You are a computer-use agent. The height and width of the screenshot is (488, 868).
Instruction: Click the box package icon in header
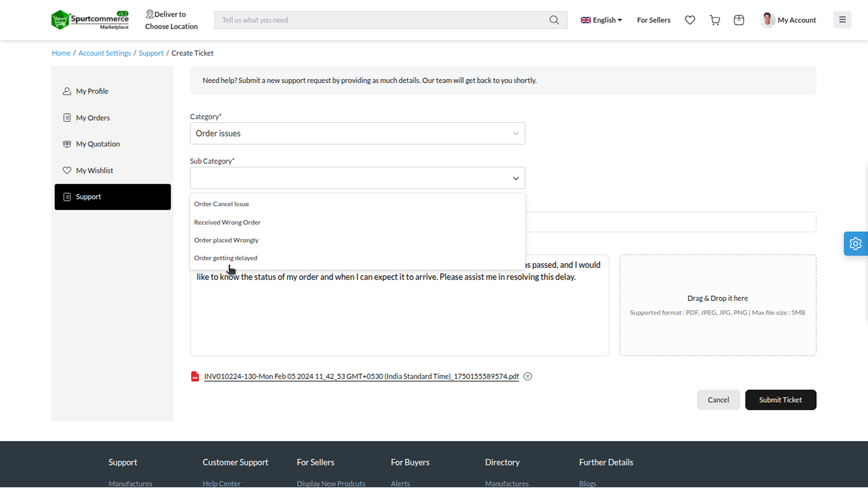[739, 20]
